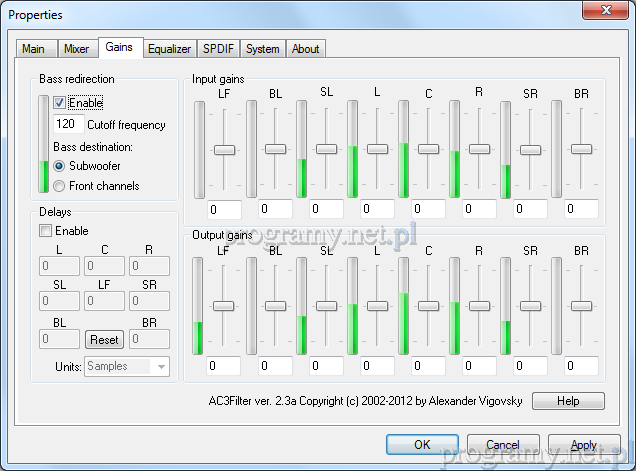Open the System tab
This screenshot has width=636, height=471.
pyautogui.click(x=263, y=48)
